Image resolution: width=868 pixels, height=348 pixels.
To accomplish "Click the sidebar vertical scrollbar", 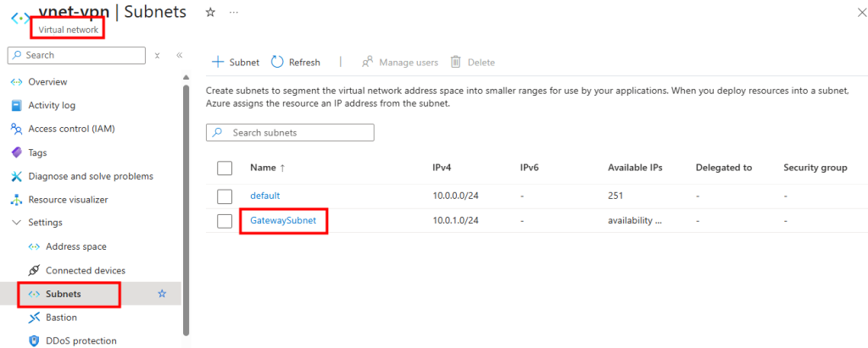I will tap(186, 210).
